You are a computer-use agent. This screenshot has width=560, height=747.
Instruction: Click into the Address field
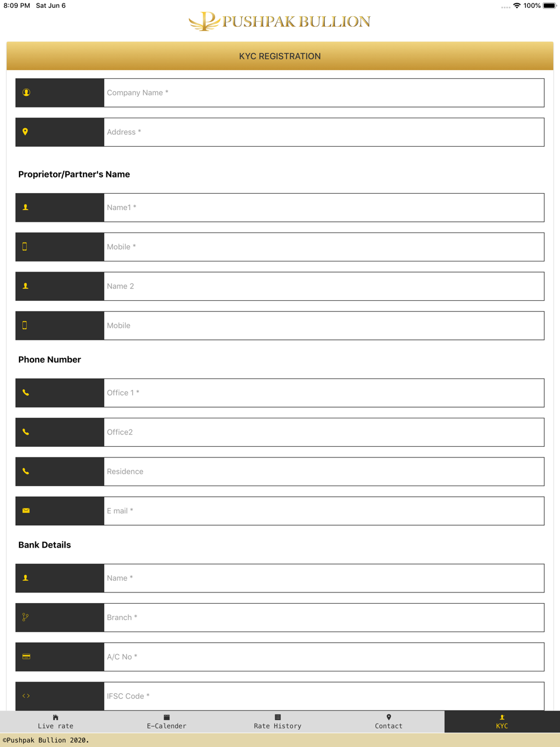tap(324, 132)
